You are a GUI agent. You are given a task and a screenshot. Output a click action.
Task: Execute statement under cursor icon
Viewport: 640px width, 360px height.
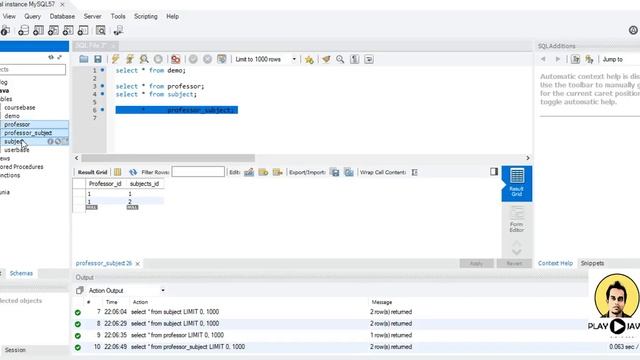(x=130, y=59)
